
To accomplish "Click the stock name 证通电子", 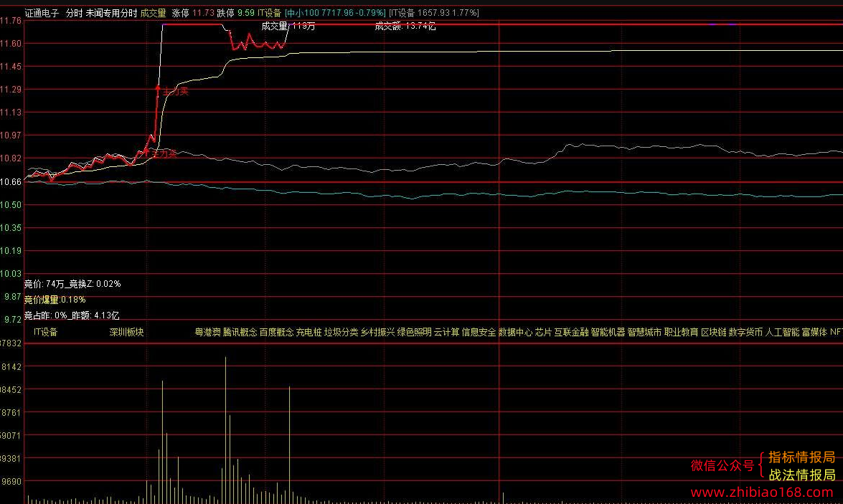I will pos(42,13).
